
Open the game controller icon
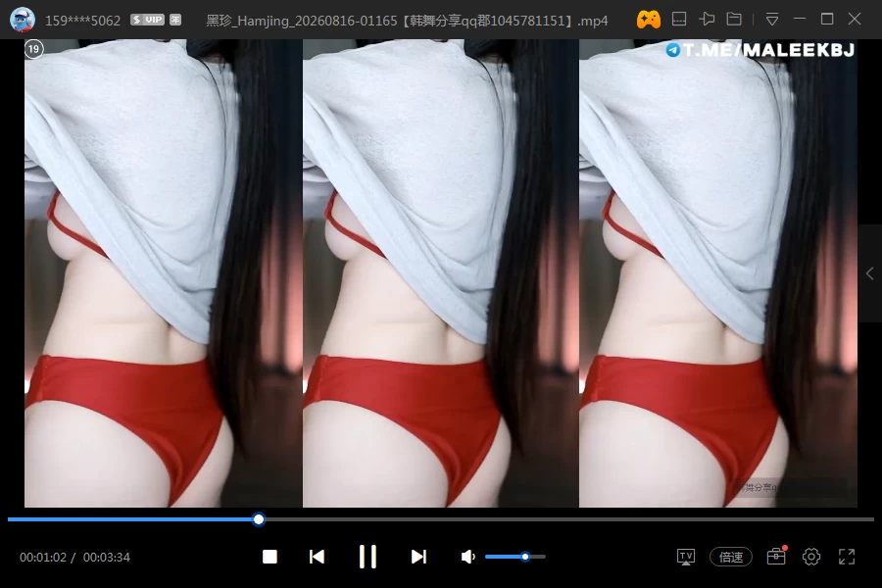click(648, 20)
